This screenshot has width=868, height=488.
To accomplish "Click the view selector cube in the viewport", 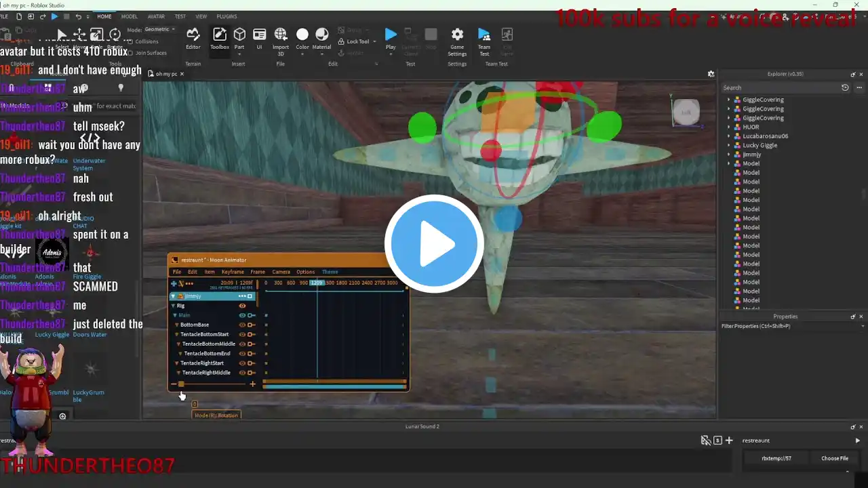I will (x=686, y=112).
